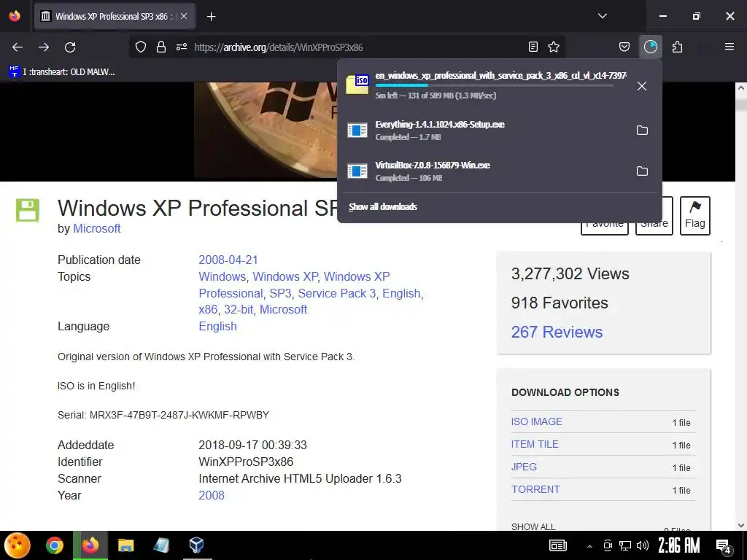Expand the list all tabs chevron
Image resolution: width=747 pixels, height=560 pixels.
pos(603,16)
